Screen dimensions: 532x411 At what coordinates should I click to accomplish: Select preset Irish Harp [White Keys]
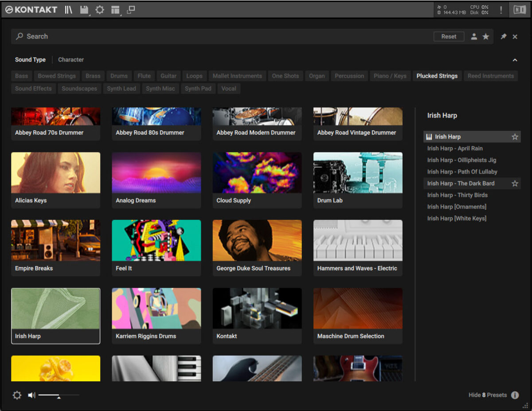[472, 219]
